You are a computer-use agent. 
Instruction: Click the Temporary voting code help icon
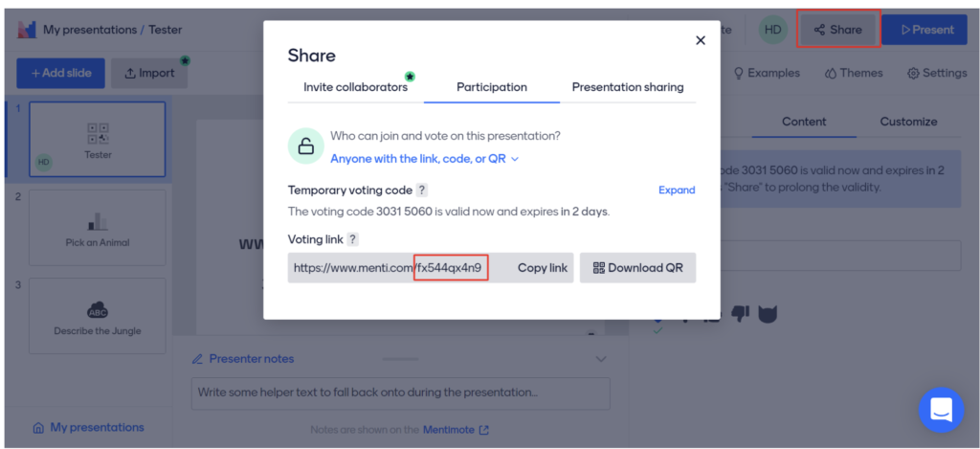click(422, 191)
